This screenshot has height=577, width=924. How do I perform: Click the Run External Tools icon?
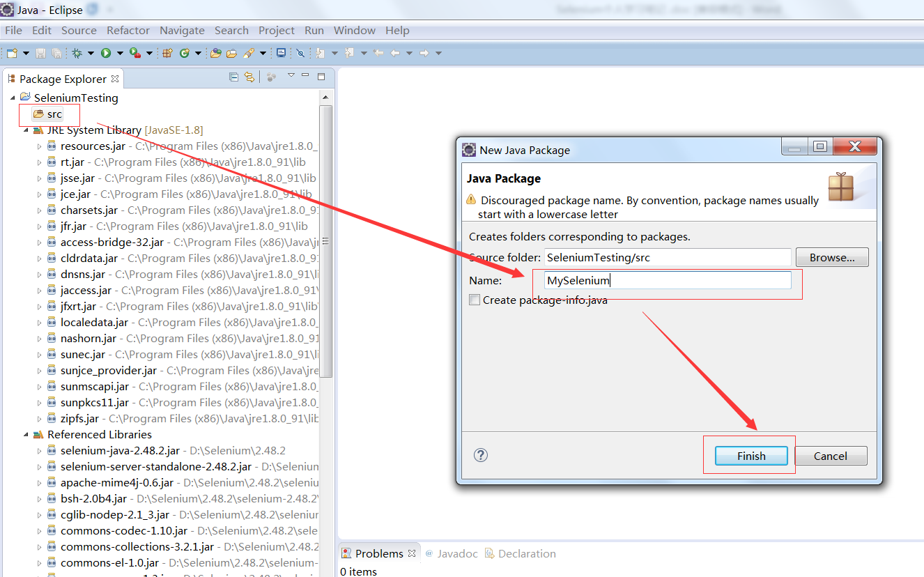(x=135, y=53)
